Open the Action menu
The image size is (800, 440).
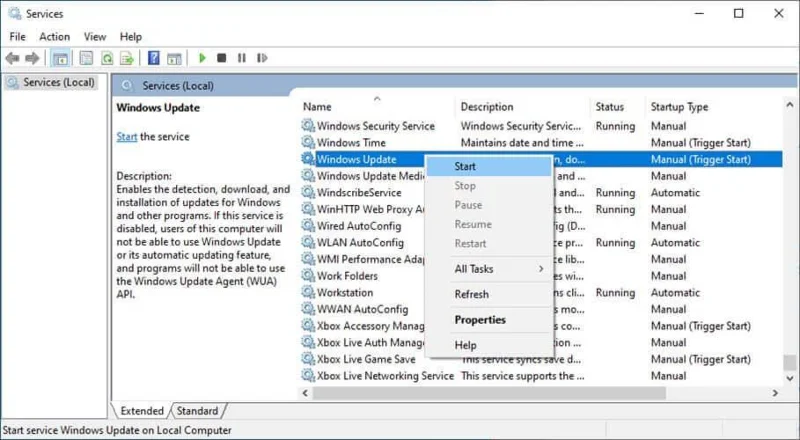tap(55, 37)
